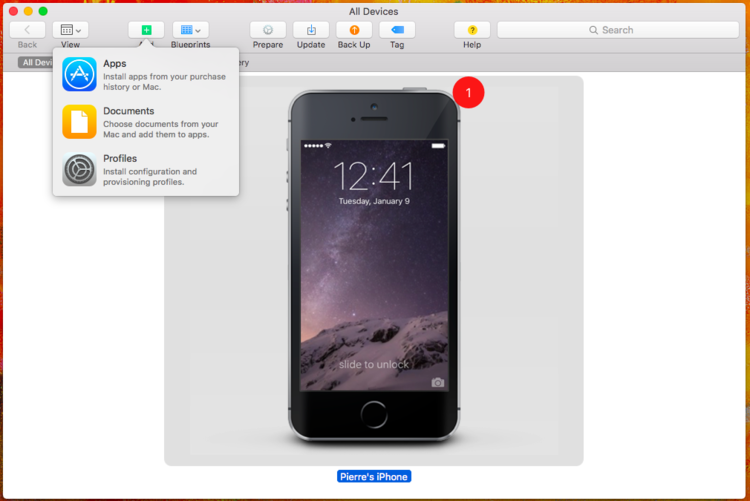Screen dimensions: 750x501
Task: Choose Documents from the Add popover
Action: [146, 122]
